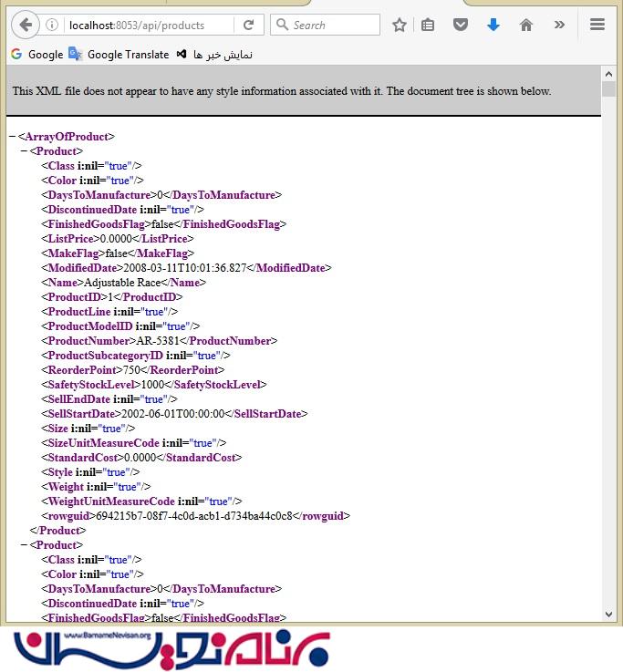Image resolution: width=623 pixels, height=672 pixels.
Task: Click the Name value Adjustable Race
Action: point(122,283)
